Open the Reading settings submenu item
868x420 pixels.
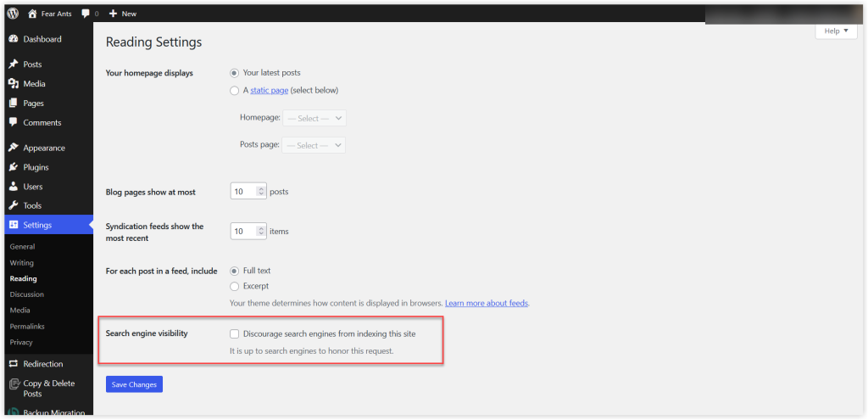point(23,278)
